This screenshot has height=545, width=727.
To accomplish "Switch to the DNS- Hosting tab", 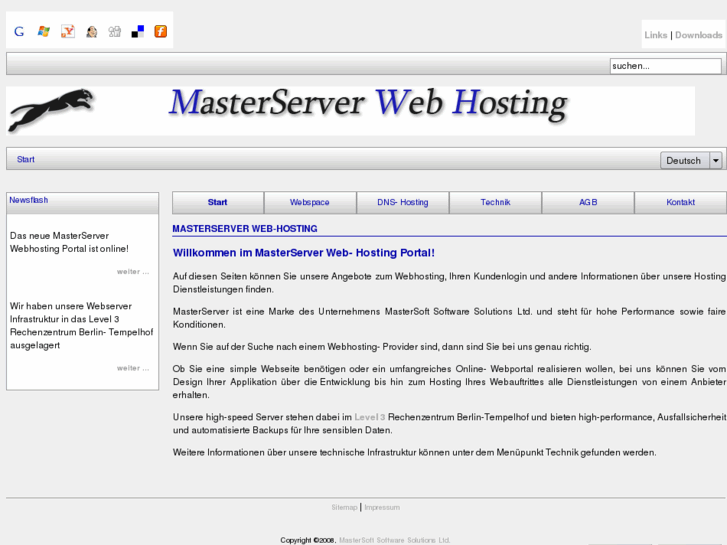I will tap(402, 202).
